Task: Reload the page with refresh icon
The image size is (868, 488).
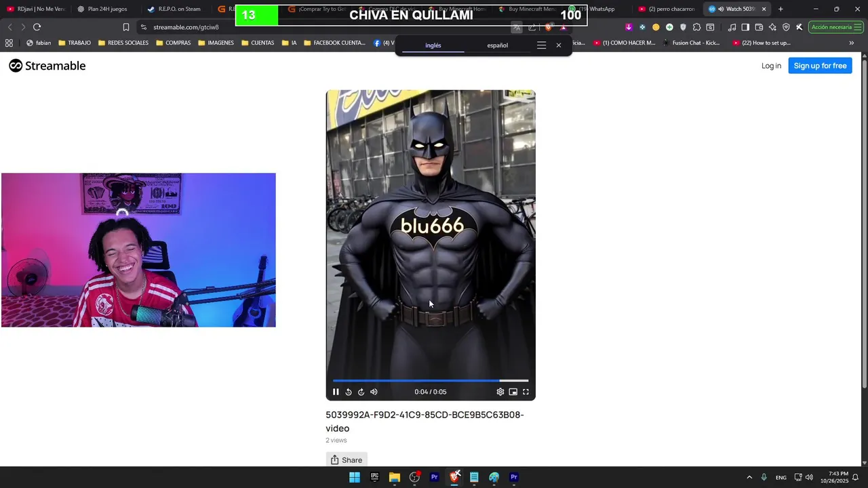Action: [x=37, y=27]
